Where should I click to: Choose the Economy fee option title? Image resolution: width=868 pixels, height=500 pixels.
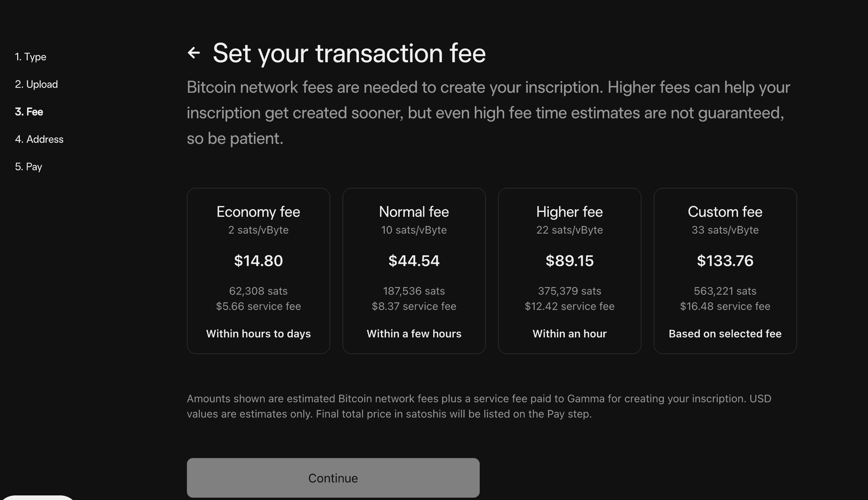[x=258, y=212]
